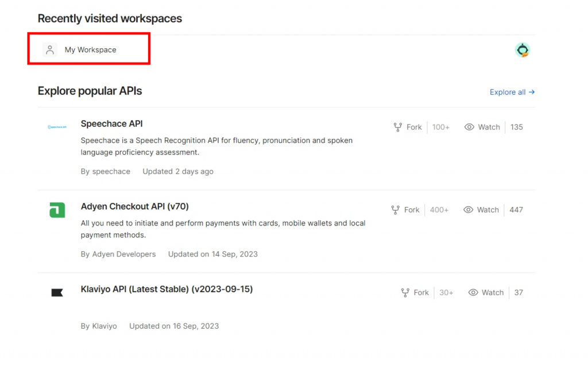This screenshot has width=588, height=366.
Task: Click the Speechace logo thumbnail
Action: [x=57, y=127]
